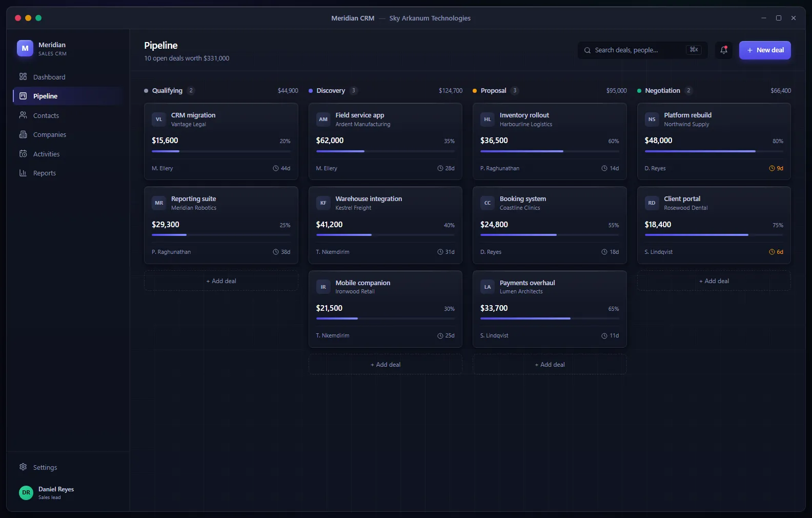Click the $21,500 deal value
The image size is (812, 518).
click(x=329, y=308)
